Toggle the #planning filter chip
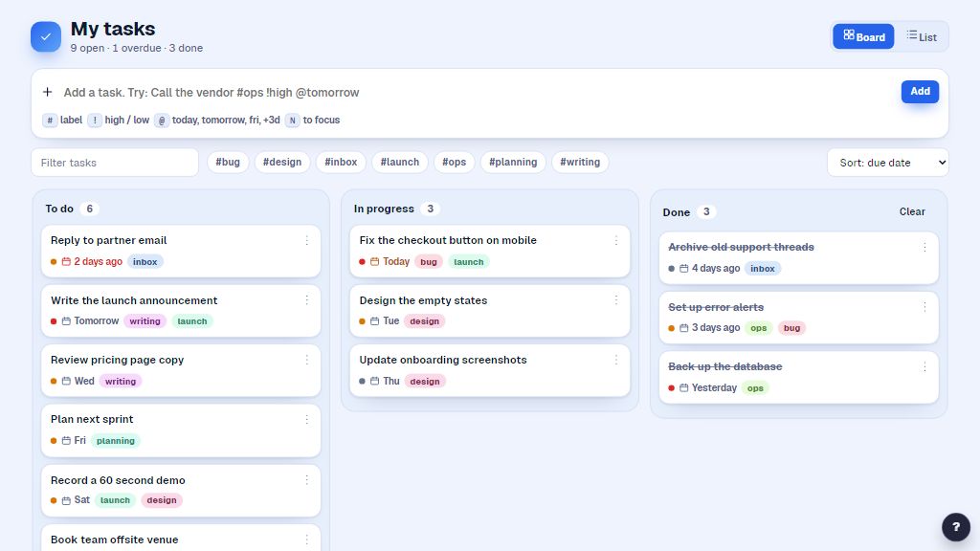The width and height of the screenshot is (980, 551). click(513, 163)
